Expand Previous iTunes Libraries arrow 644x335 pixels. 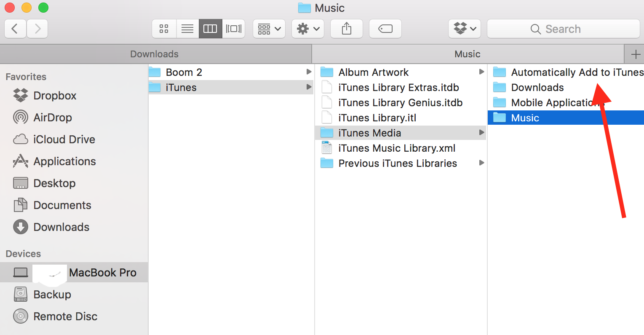coord(481,163)
